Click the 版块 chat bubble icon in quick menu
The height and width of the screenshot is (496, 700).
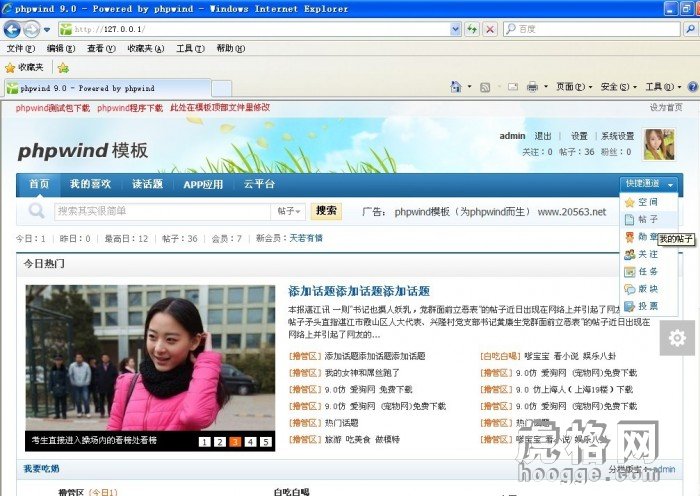click(x=629, y=289)
